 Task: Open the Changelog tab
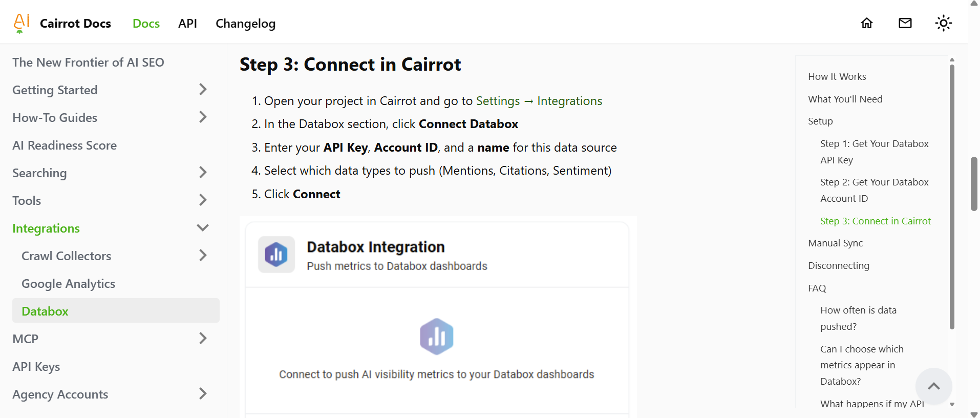tap(245, 24)
